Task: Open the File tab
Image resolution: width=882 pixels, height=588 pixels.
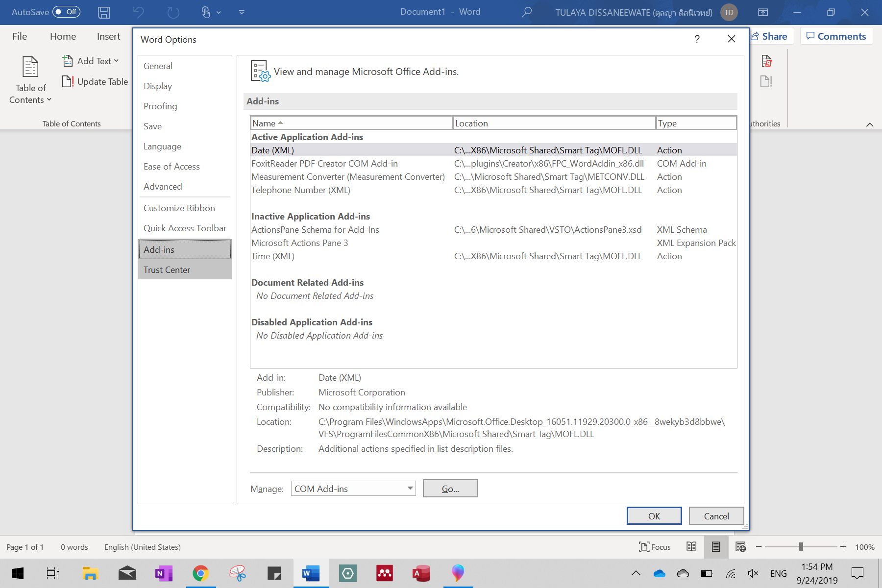Action: click(20, 36)
